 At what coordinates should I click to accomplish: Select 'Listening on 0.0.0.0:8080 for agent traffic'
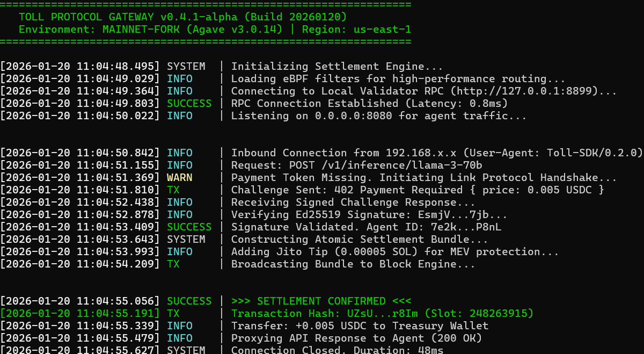[379, 116]
